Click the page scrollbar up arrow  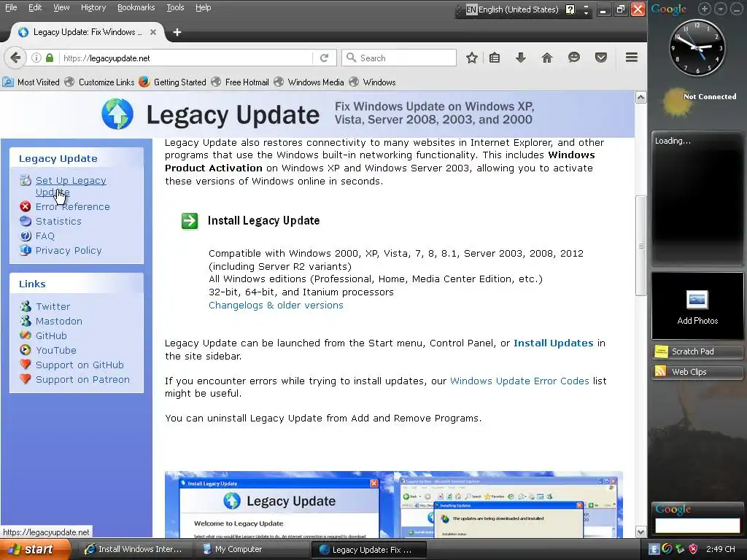point(640,97)
